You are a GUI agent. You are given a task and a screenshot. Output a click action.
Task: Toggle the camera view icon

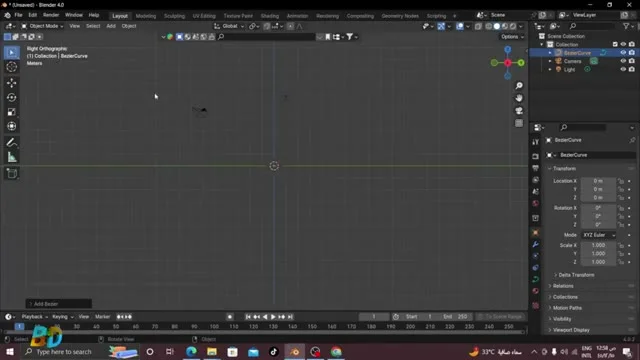point(519,111)
